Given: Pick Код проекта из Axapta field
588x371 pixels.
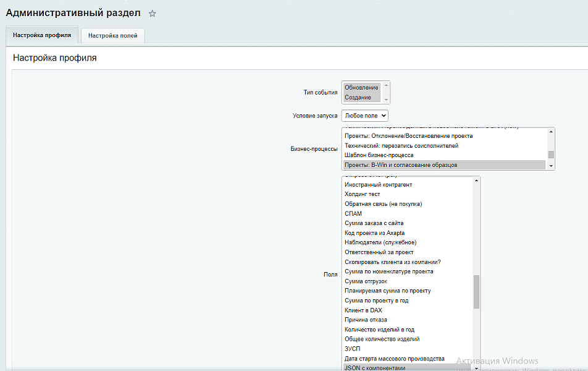Looking at the screenshot, I should click(374, 233).
